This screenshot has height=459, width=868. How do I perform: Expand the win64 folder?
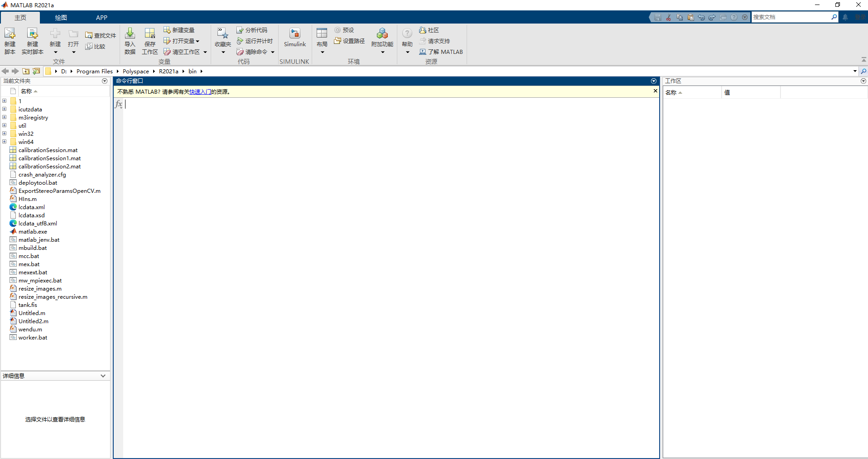[x=5, y=142]
